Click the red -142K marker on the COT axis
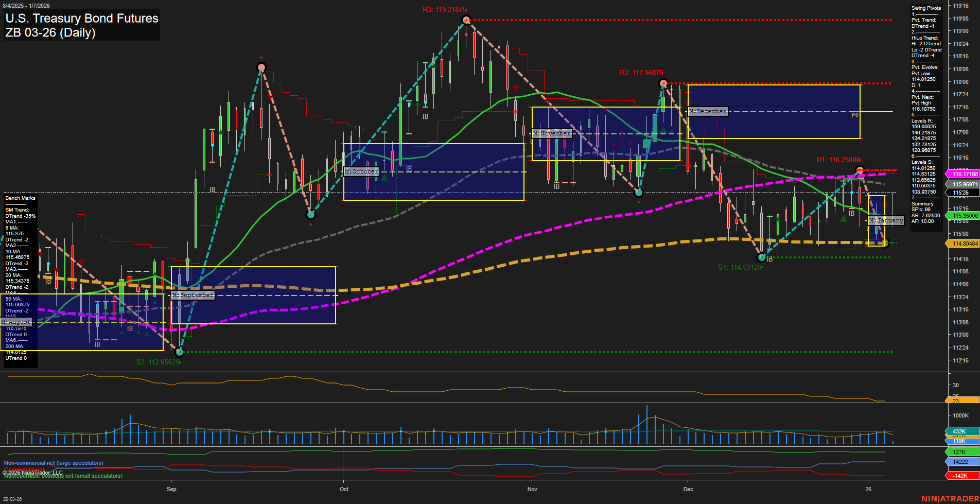 click(x=960, y=475)
